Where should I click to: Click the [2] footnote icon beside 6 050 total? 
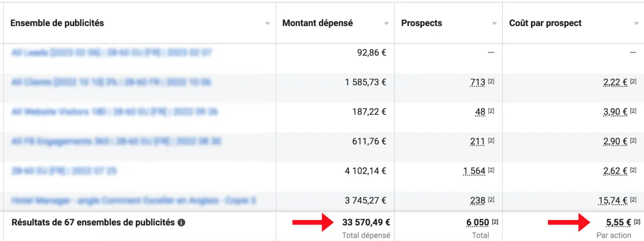click(x=495, y=222)
